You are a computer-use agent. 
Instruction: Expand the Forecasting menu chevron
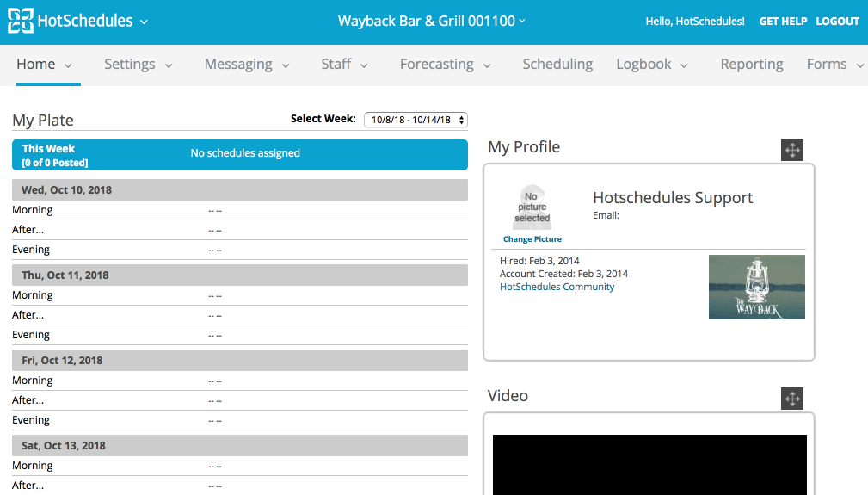[487, 65]
